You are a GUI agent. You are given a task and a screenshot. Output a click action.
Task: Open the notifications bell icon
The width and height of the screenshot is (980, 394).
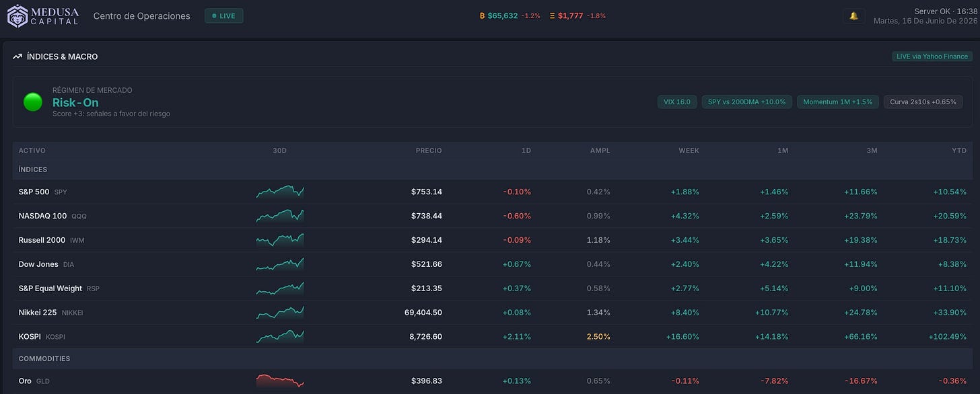(x=853, y=15)
